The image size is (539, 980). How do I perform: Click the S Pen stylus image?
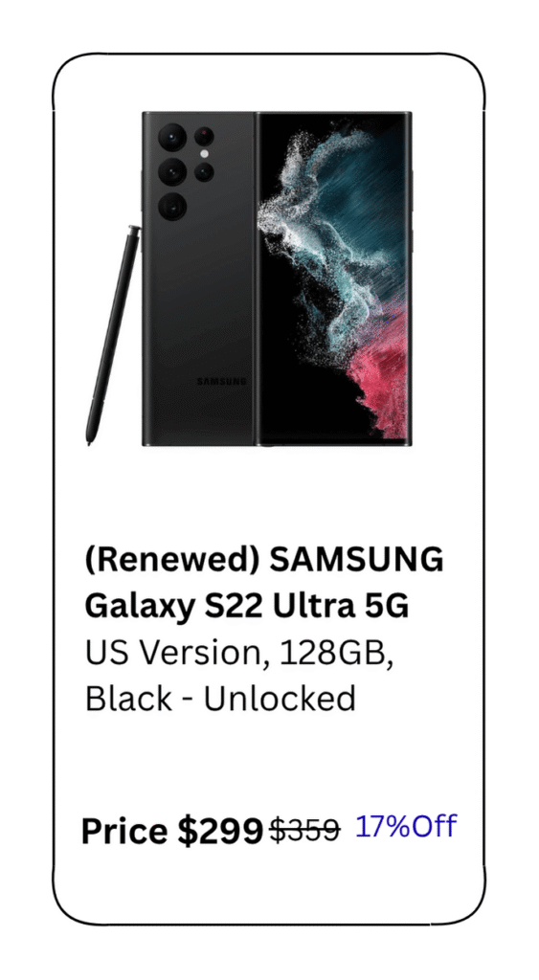coord(113,336)
